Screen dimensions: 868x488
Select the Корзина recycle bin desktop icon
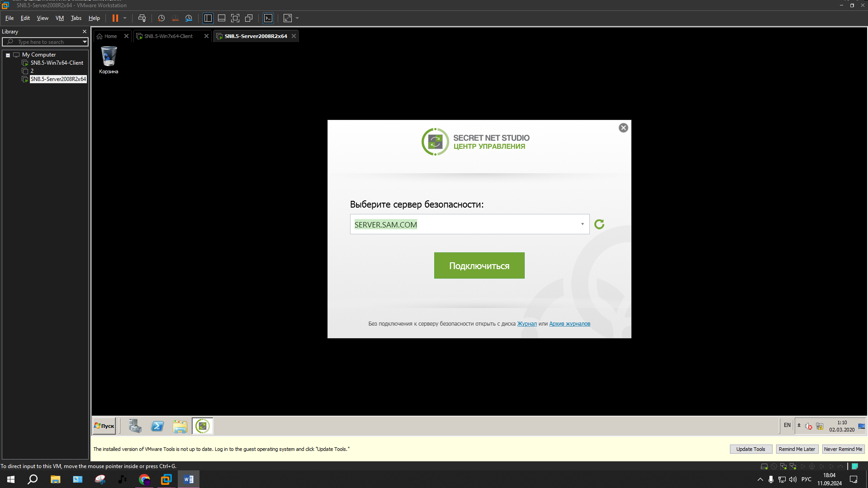pos(109,60)
